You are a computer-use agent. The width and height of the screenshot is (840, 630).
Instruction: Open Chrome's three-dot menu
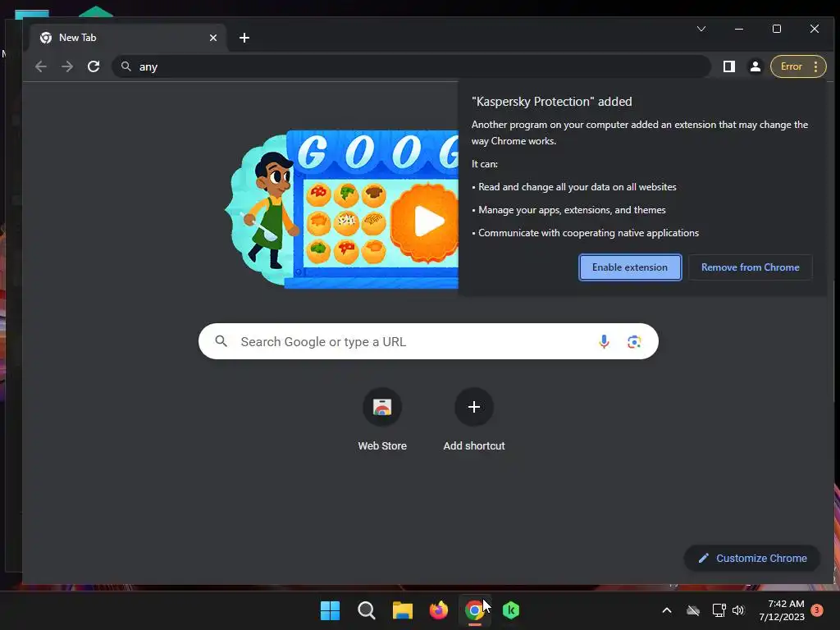click(x=815, y=66)
